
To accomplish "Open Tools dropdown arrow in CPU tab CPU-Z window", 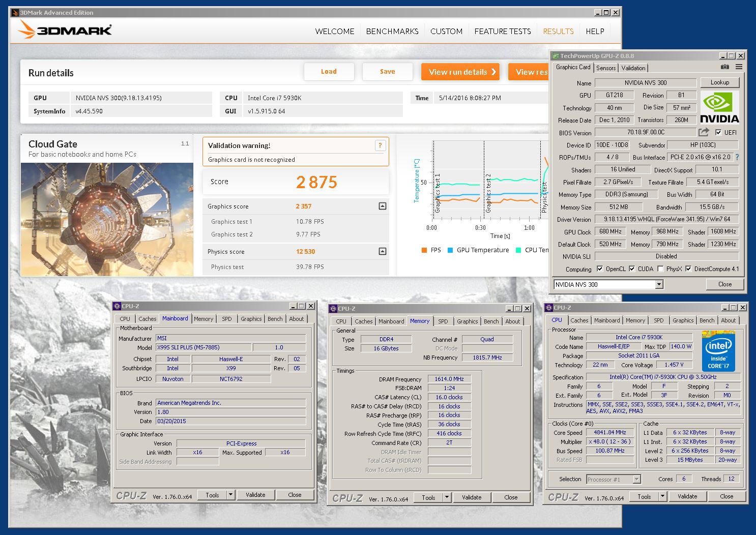I will click(662, 496).
